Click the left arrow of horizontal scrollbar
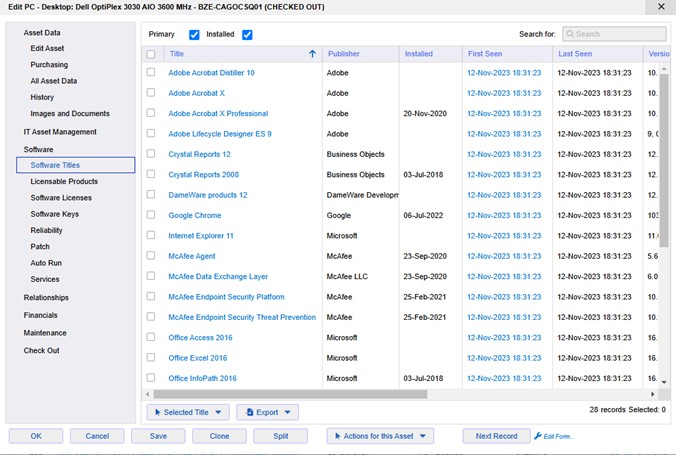Image resolution: width=676 pixels, height=455 pixels. [x=148, y=394]
